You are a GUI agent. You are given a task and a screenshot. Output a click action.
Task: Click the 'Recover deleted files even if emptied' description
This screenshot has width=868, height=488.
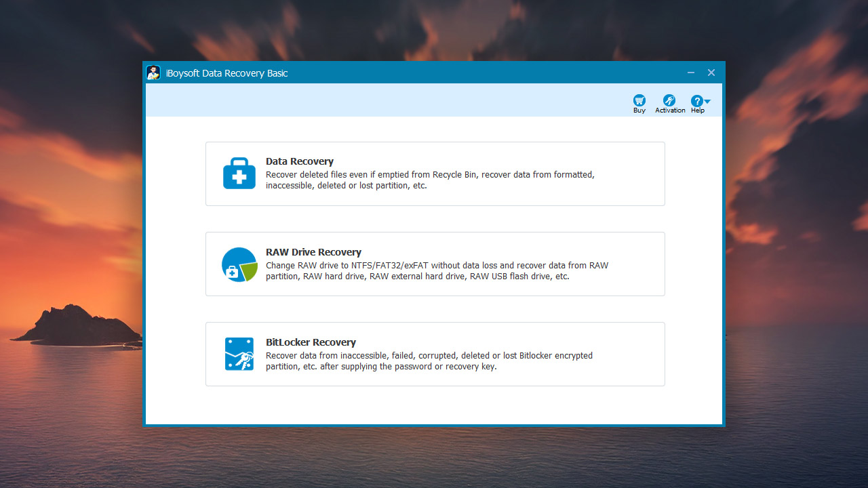430,180
